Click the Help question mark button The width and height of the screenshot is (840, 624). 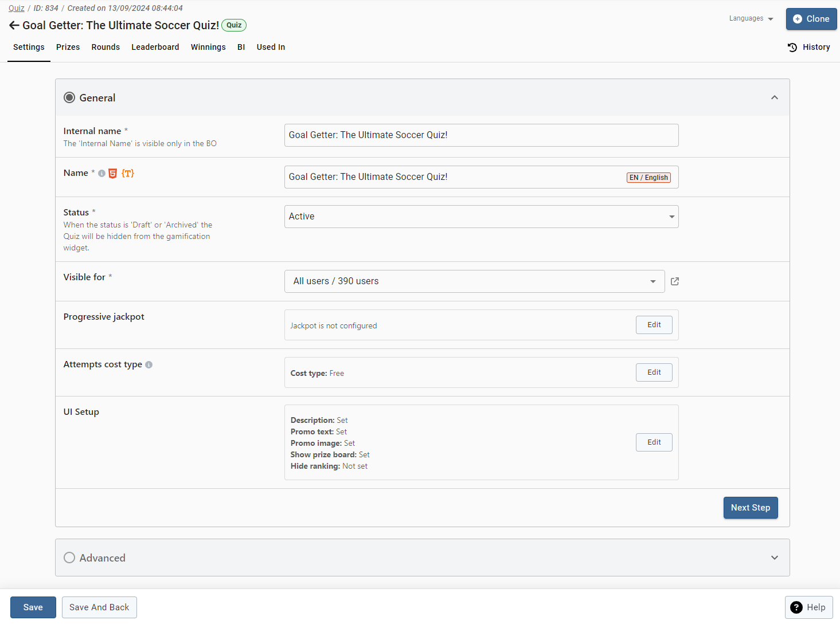(808, 607)
